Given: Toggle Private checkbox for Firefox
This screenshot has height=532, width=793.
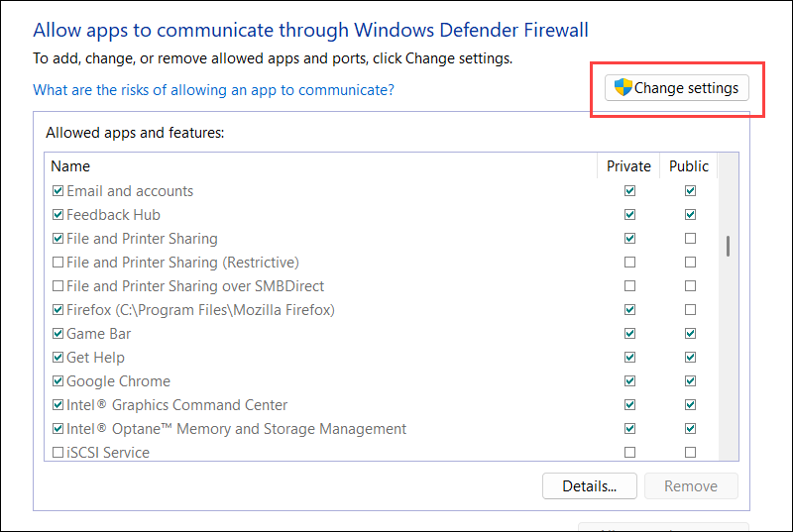Looking at the screenshot, I should tap(629, 310).
